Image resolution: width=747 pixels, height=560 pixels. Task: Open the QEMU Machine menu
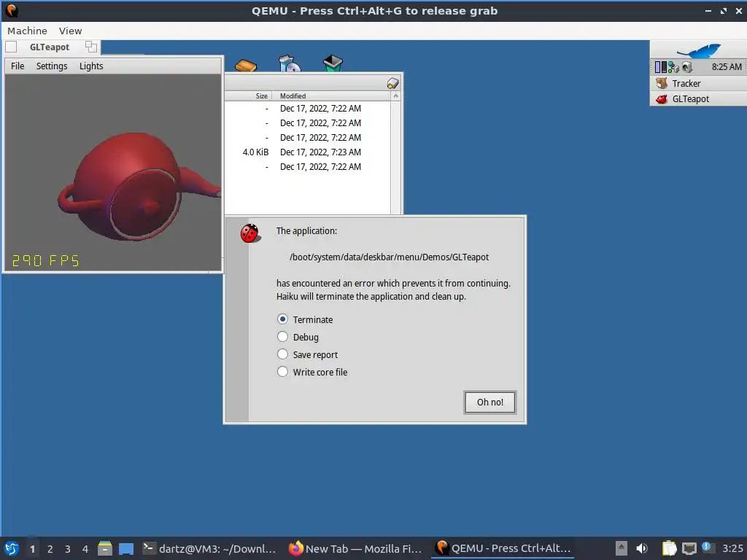point(27,31)
